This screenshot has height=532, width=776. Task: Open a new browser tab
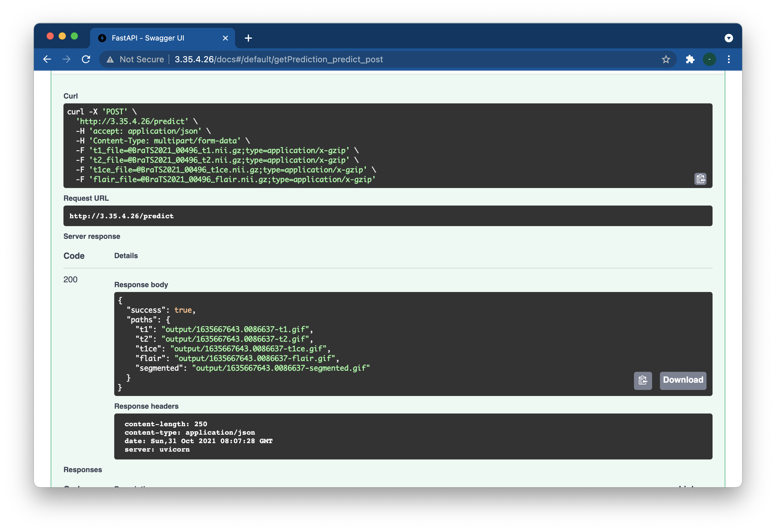click(248, 38)
